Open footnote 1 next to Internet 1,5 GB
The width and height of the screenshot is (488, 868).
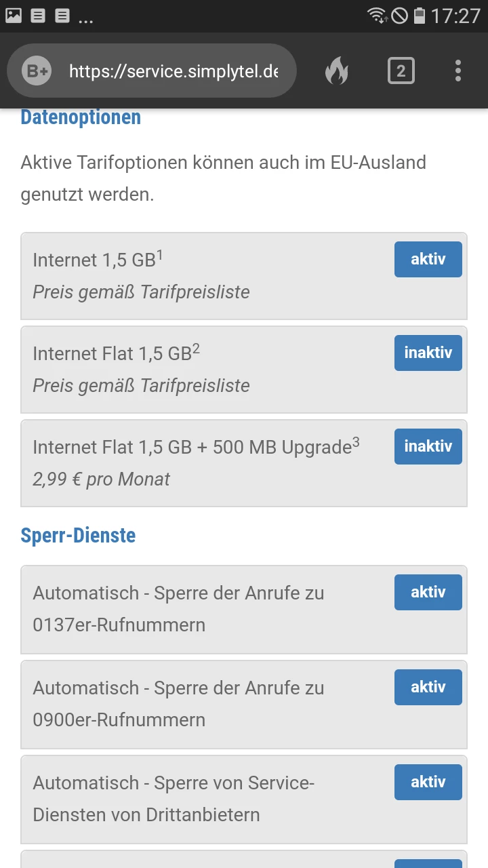click(x=160, y=255)
